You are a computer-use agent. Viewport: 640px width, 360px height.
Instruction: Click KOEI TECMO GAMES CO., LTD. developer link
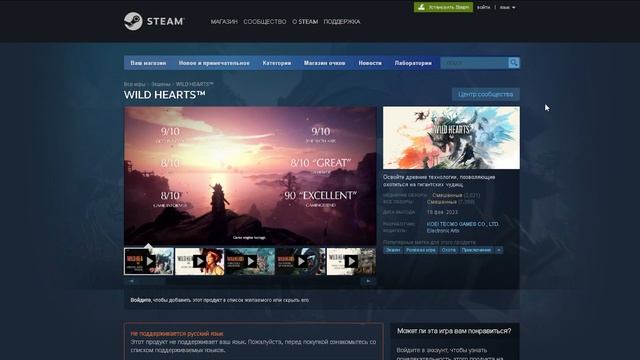463,224
